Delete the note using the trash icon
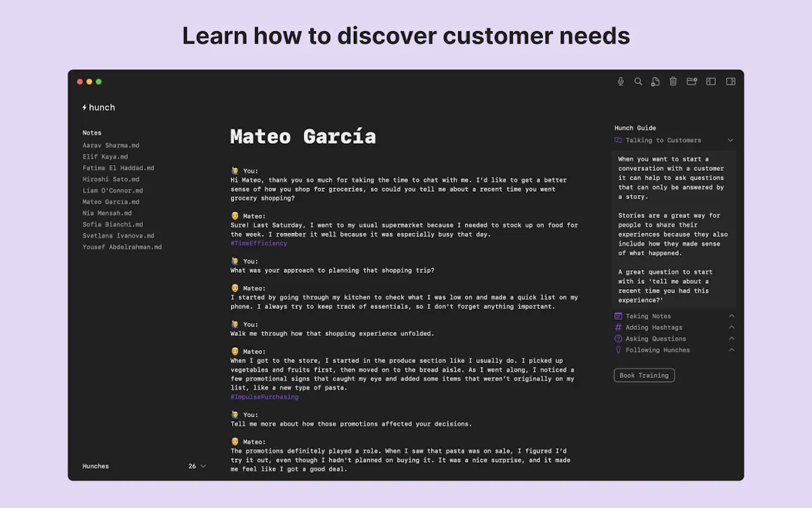Image resolution: width=812 pixels, height=508 pixels. 673,81
